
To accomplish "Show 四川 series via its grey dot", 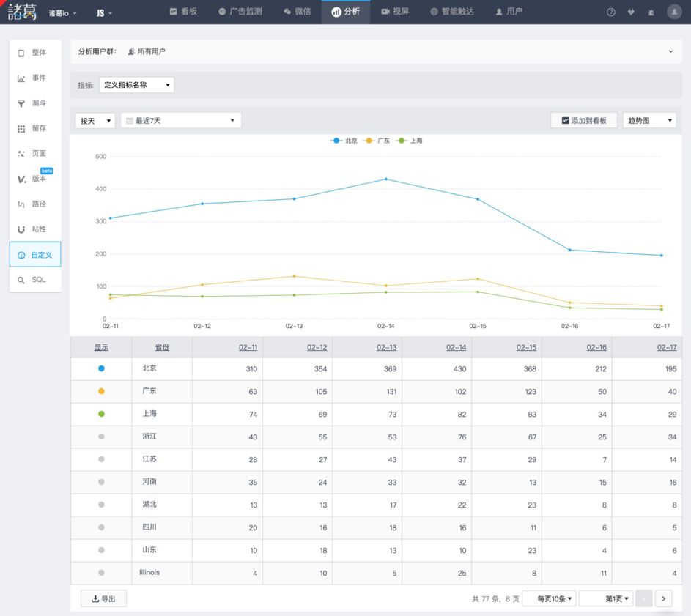I will coord(101,527).
